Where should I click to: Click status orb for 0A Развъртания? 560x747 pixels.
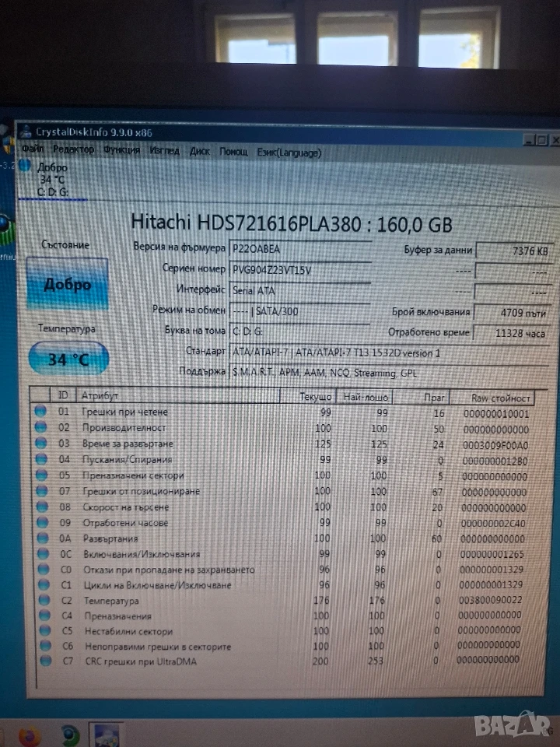pyautogui.click(x=43, y=538)
